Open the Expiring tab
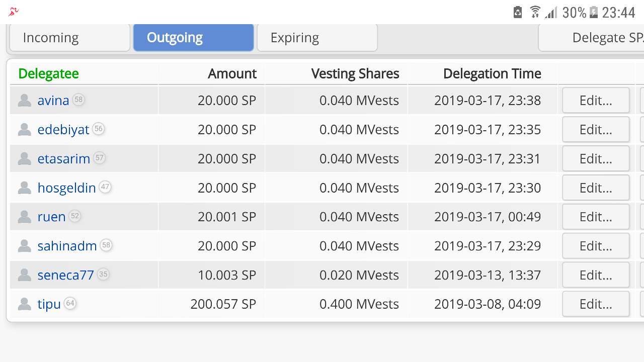This screenshot has width=644, height=362. tap(317, 38)
